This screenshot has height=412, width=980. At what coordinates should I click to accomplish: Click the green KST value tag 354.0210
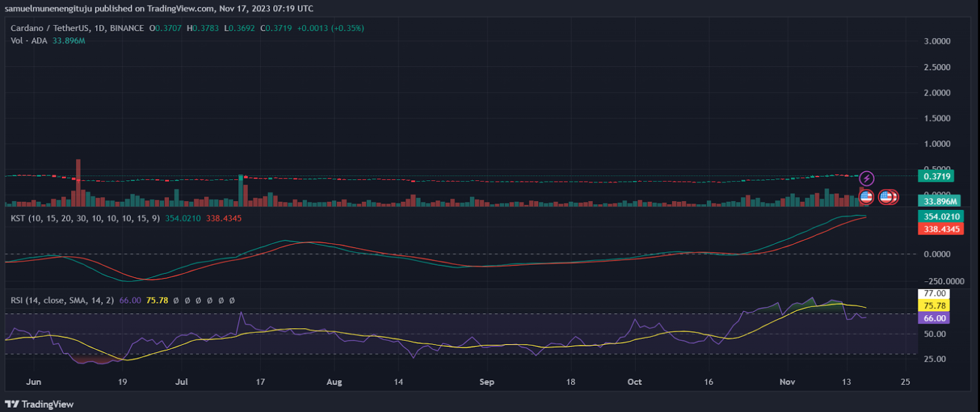tap(941, 216)
